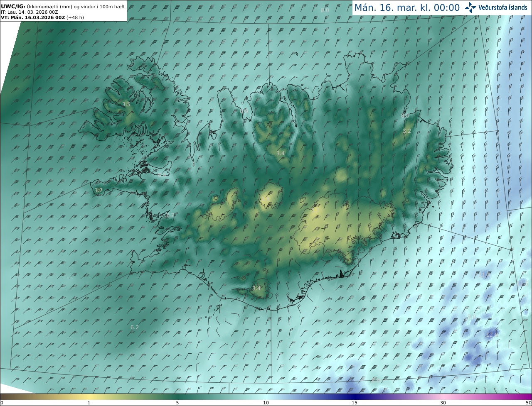This screenshot has height=406, width=532.
Task: Click the Veðurstofa Íslands logo icon
Action: tap(471, 7)
